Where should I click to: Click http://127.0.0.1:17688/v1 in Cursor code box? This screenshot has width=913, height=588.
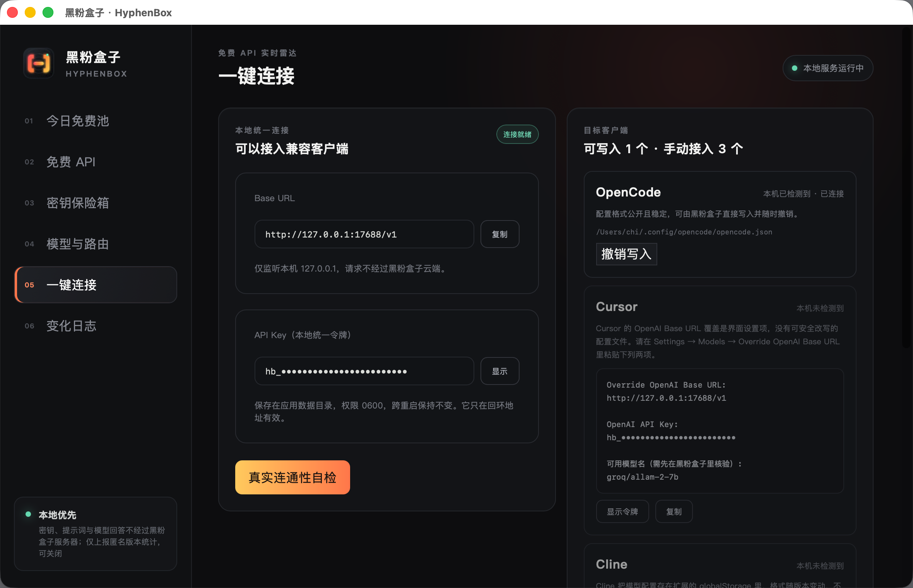[x=666, y=398]
